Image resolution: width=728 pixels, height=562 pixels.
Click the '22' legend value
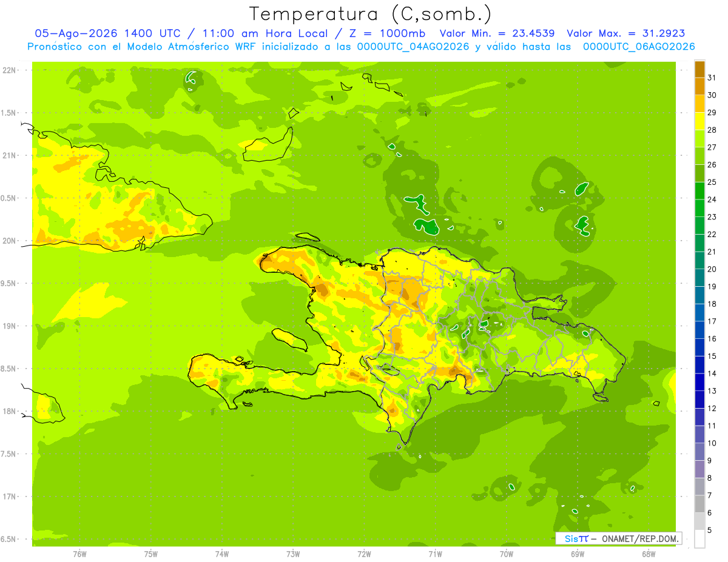pos(712,234)
